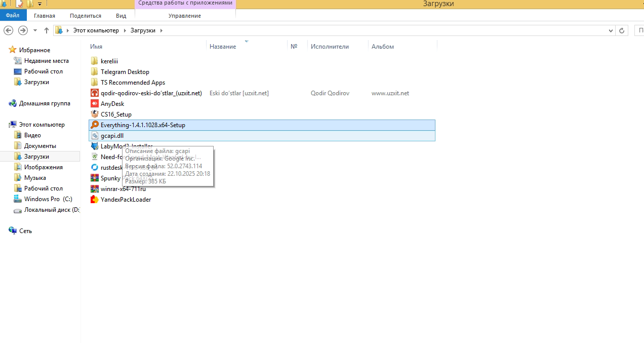Screen dimensions: 644x343
Task: Open the Файл menu
Action: tap(13, 15)
